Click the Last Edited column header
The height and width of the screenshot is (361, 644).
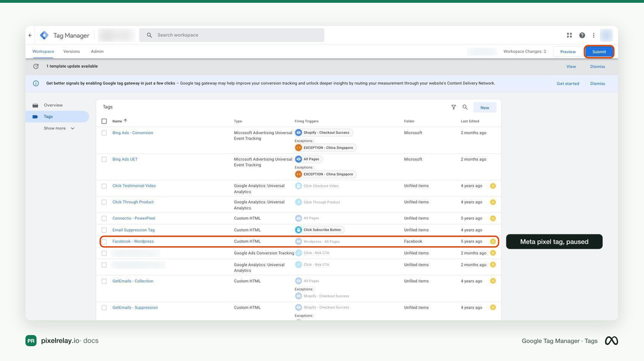click(x=470, y=121)
